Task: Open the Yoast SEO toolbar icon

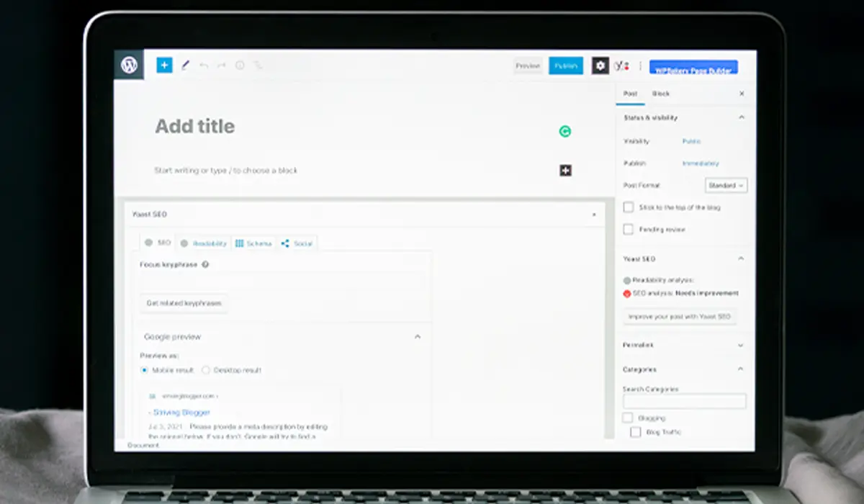Action: coord(621,66)
